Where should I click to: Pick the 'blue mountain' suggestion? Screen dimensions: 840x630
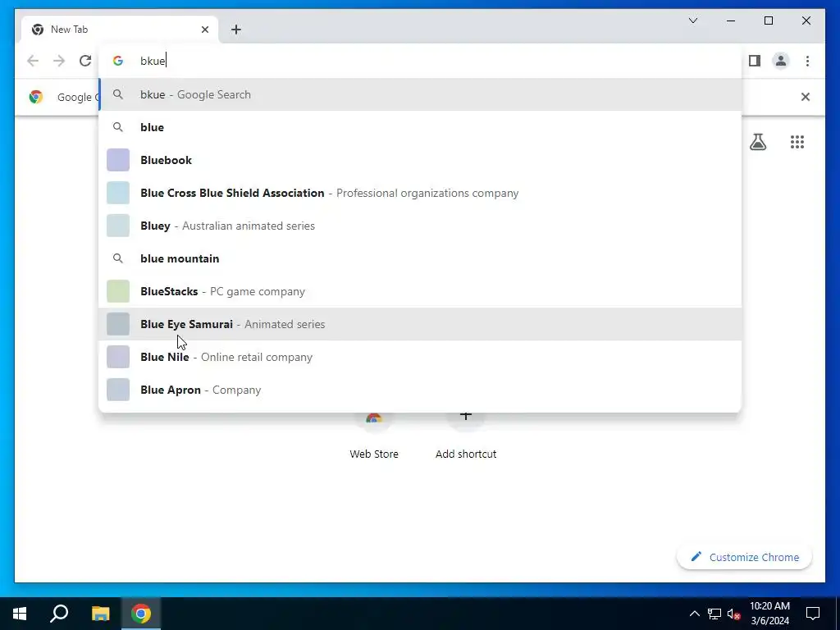click(x=420, y=258)
